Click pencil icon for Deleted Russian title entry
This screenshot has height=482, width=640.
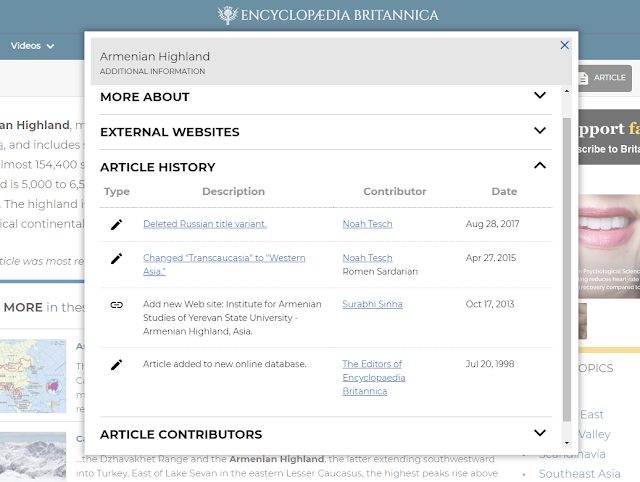click(117, 224)
